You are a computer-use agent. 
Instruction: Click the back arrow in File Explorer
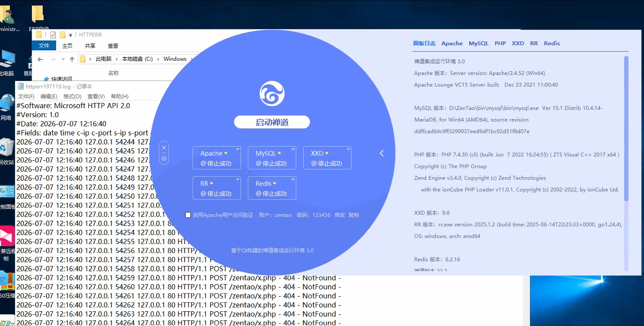coord(40,59)
